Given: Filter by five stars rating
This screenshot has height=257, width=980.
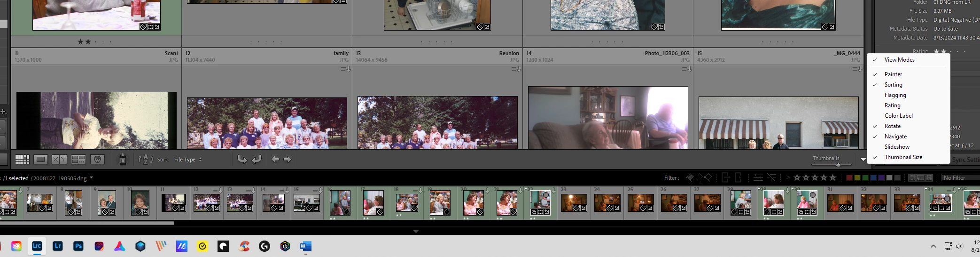Looking at the screenshot, I should click(833, 177).
